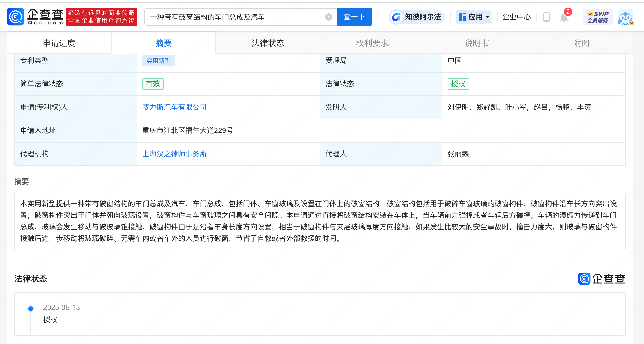Expand the 应用 dropdown menu
The image size is (644, 344).
pos(474,17)
